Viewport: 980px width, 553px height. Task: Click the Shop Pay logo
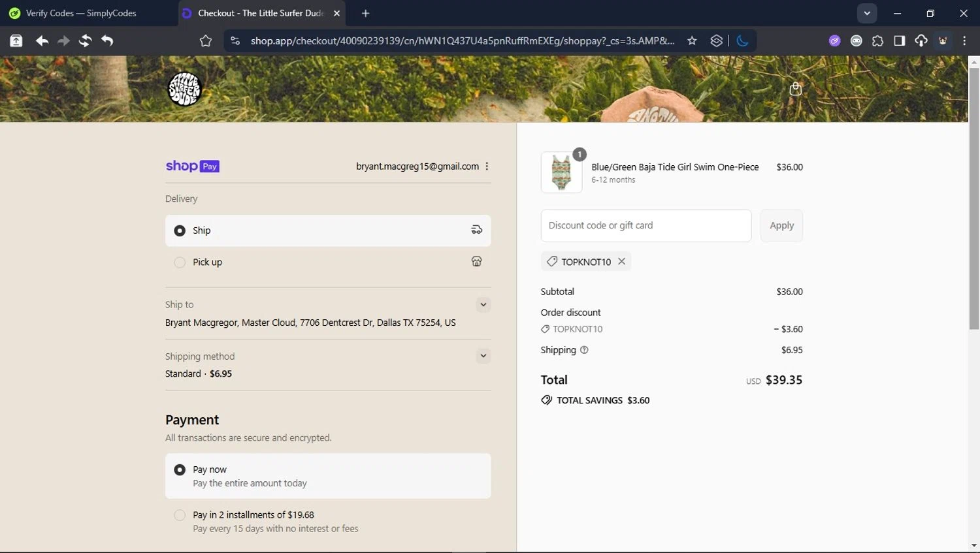[192, 166]
